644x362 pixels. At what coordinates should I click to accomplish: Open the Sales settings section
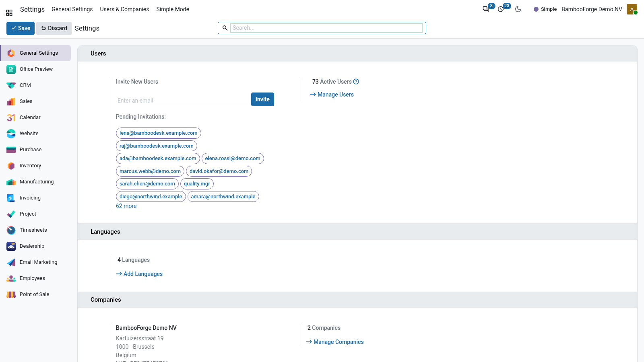35,101
